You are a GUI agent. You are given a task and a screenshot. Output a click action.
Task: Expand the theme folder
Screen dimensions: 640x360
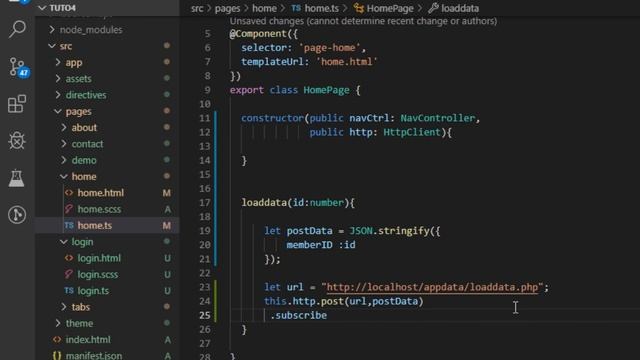point(79,323)
